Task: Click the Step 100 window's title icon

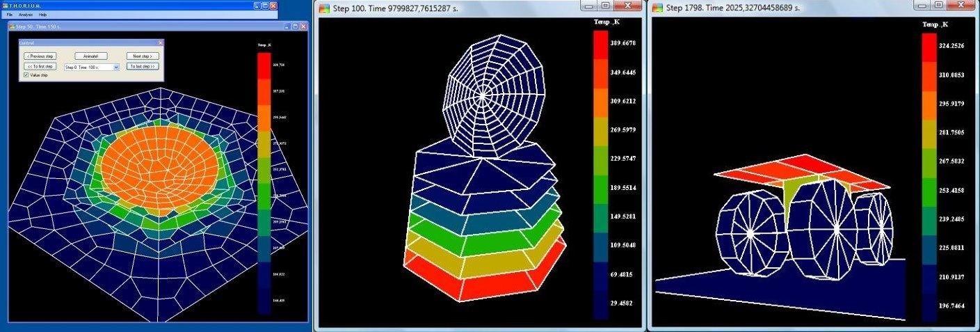Action: click(x=325, y=8)
